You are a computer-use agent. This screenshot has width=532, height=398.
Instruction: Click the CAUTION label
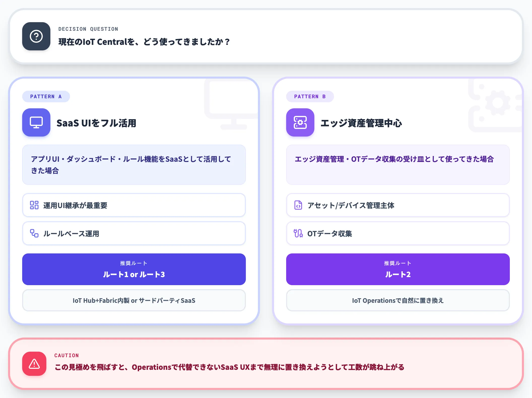tap(66, 355)
